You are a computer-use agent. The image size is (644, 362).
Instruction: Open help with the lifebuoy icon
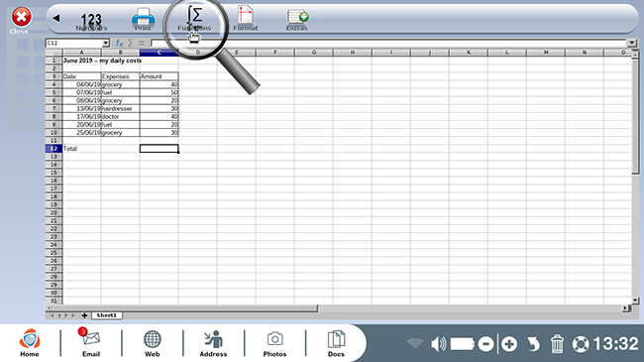[x=581, y=344]
